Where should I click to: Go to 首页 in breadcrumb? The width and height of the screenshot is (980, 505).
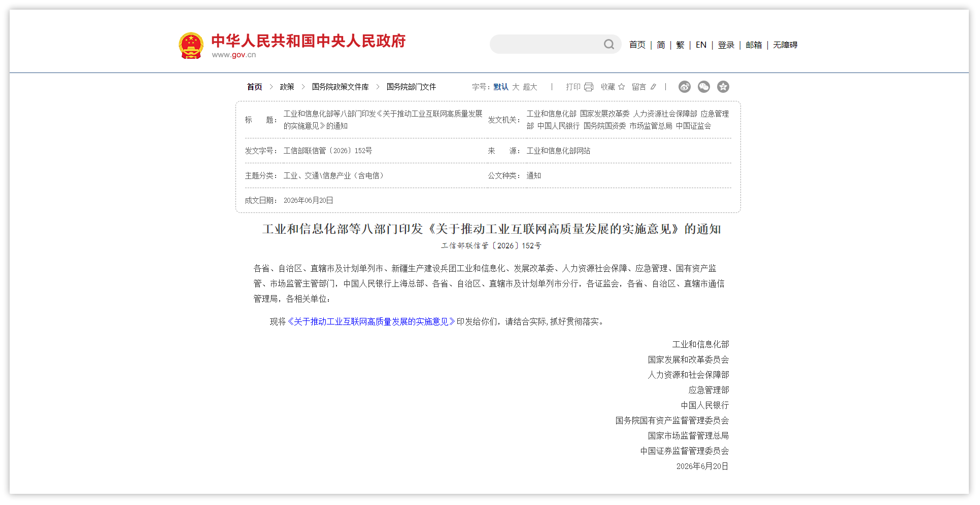(255, 87)
